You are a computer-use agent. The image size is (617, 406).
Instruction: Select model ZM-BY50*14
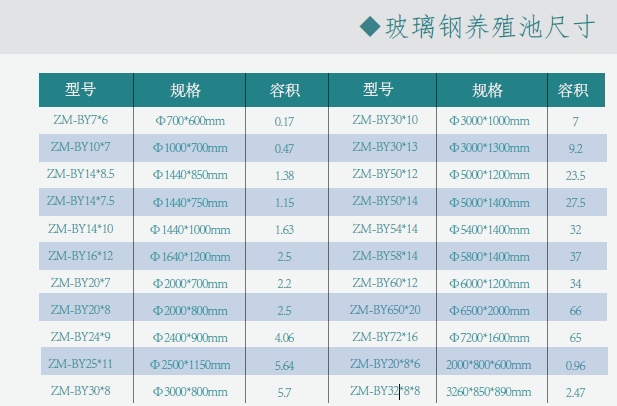[385, 201]
